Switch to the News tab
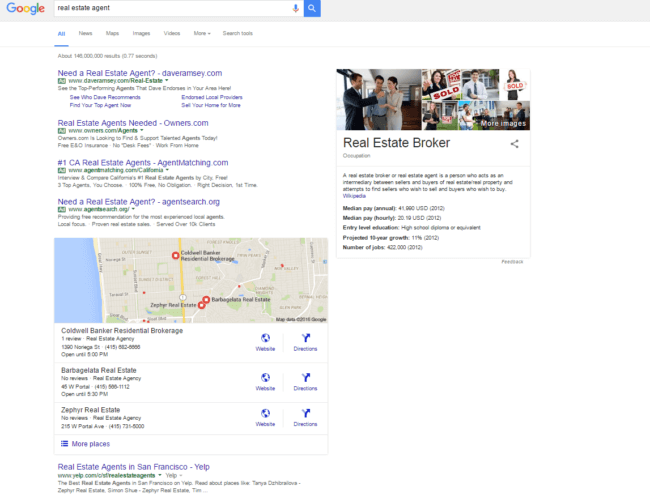Image resolution: width=650 pixels, height=503 pixels. (85, 33)
